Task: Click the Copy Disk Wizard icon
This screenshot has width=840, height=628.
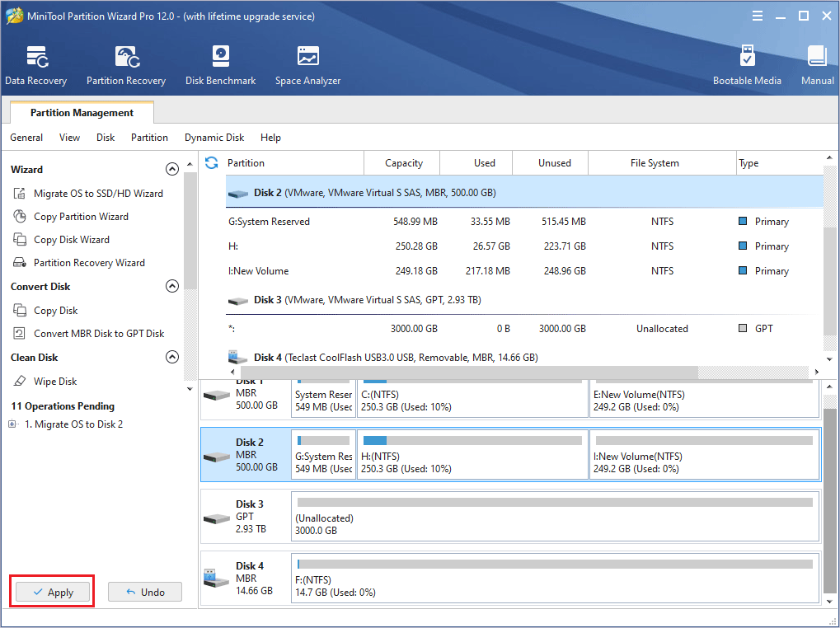Action: click(19, 239)
